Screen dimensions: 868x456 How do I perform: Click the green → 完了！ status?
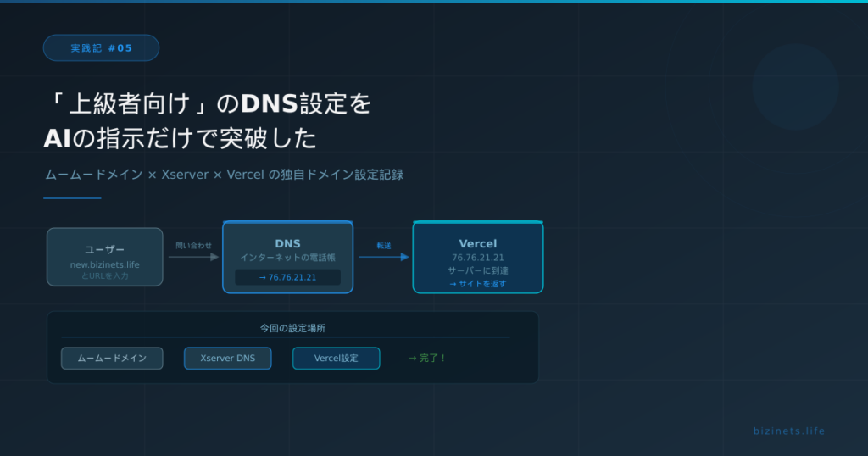tap(427, 359)
